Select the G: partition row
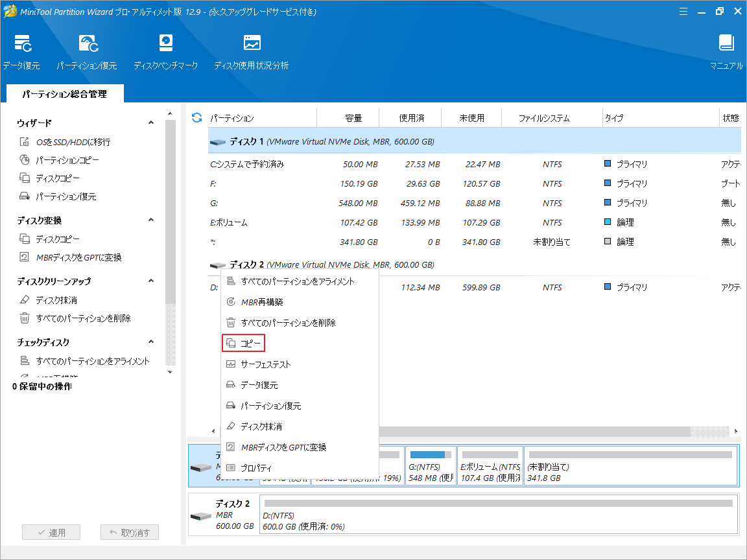This screenshot has height=560, width=747. pyautogui.click(x=475, y=203)
